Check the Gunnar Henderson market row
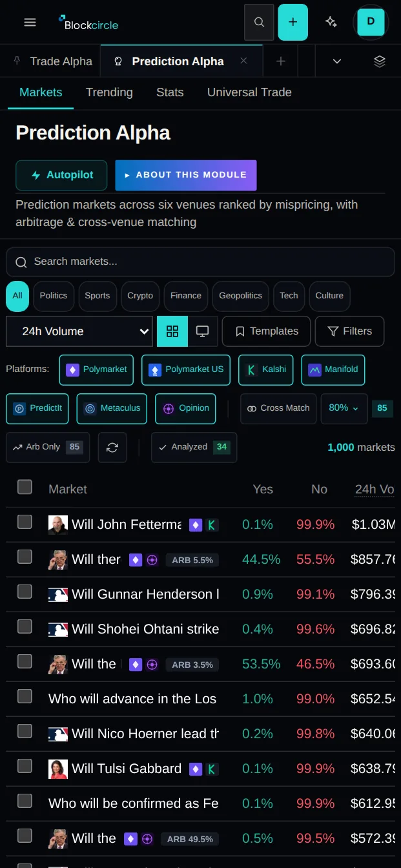401x868 pixels. pos(25,592)
